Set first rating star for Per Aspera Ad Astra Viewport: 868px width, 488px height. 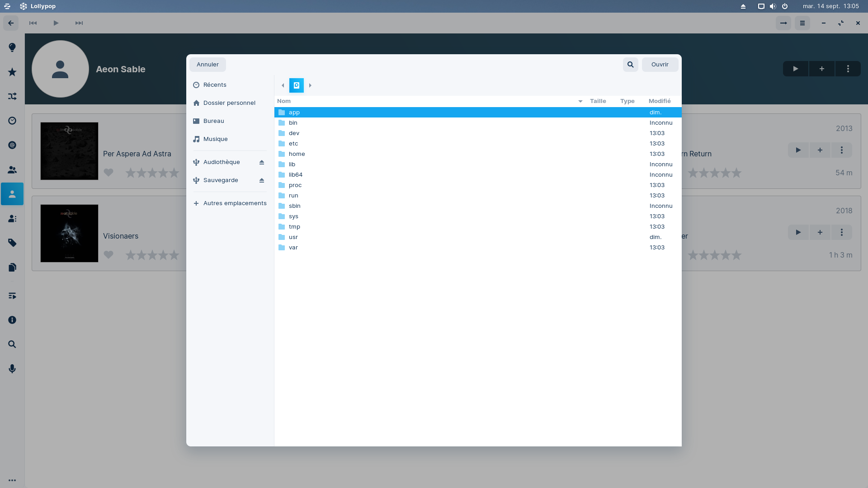click(131, 173)
